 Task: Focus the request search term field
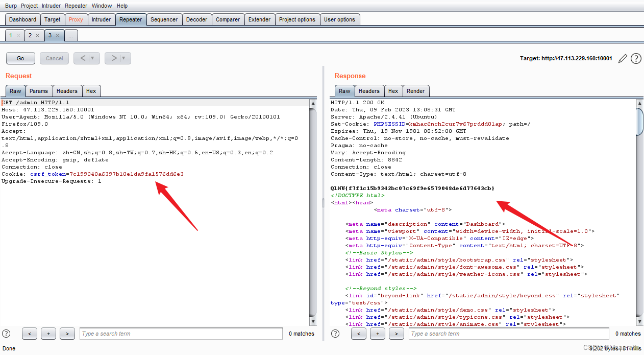[x=181, y=334]
